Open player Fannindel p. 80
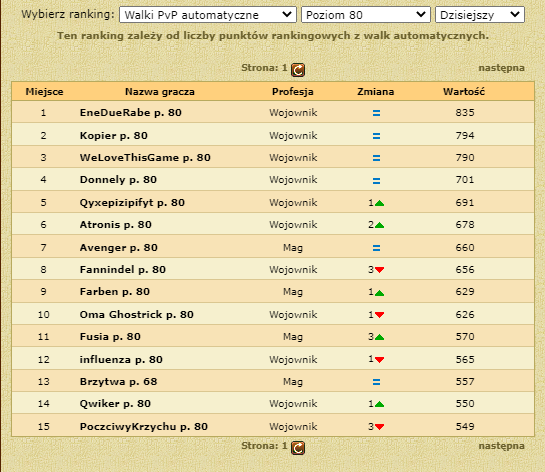Viewport: 545px width, 472px height. pyautogui.click(x=123, y=269)
